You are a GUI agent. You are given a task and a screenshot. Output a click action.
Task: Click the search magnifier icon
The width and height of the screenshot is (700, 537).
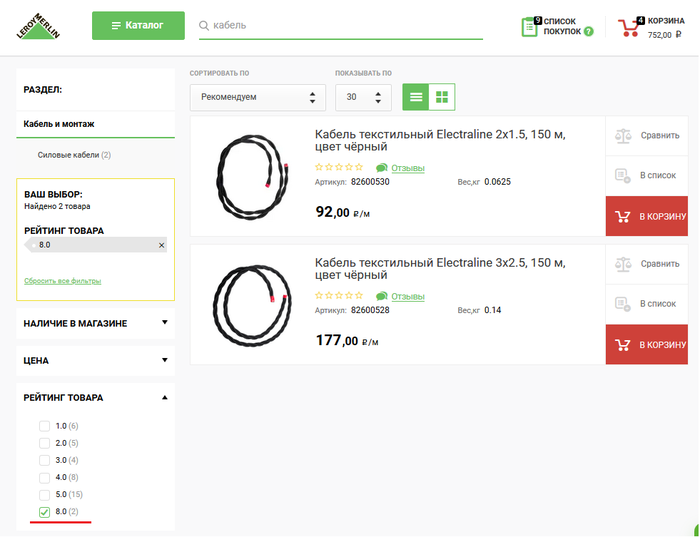click(204, 25)
